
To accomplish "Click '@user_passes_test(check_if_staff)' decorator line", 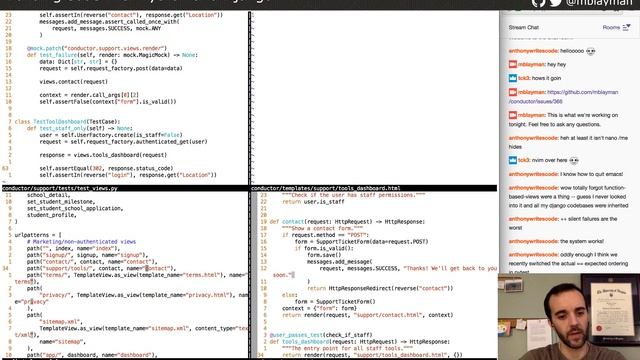I will (321, 335).
